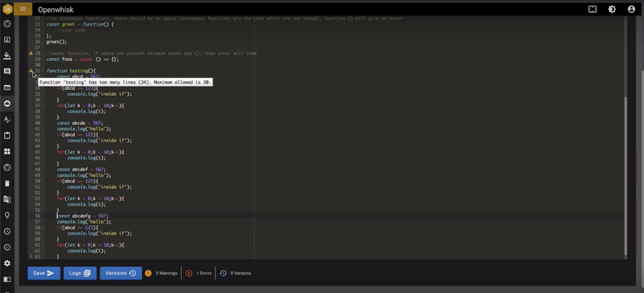Collapse the if block at line 50
The width and height of the screenshot is (644, 293).
point(43,181)
